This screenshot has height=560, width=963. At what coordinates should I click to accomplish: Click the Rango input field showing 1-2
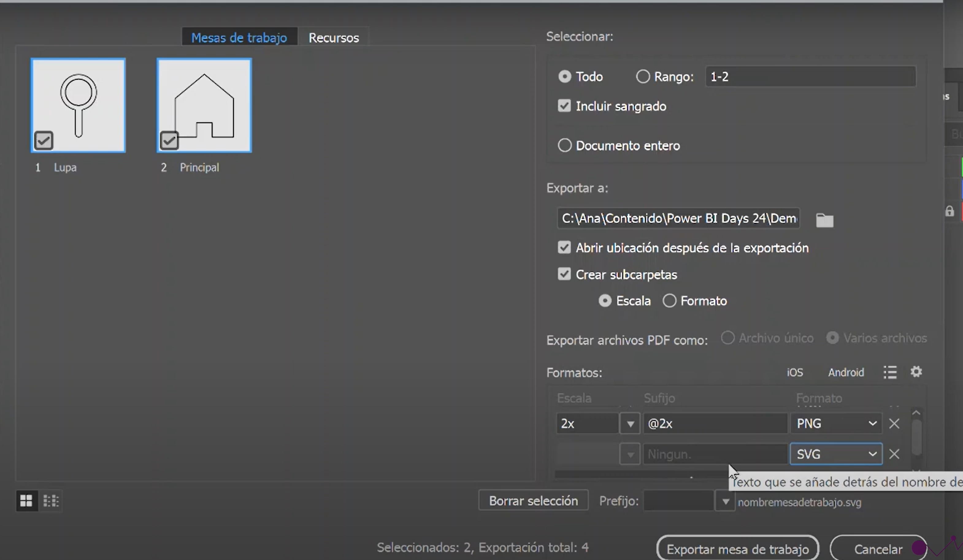tap(810, 77)
